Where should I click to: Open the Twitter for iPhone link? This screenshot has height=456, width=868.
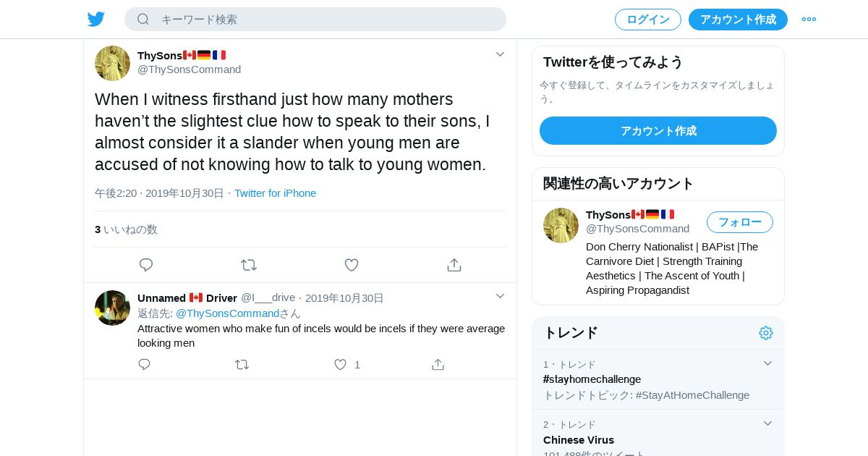(x=275, y=193)
